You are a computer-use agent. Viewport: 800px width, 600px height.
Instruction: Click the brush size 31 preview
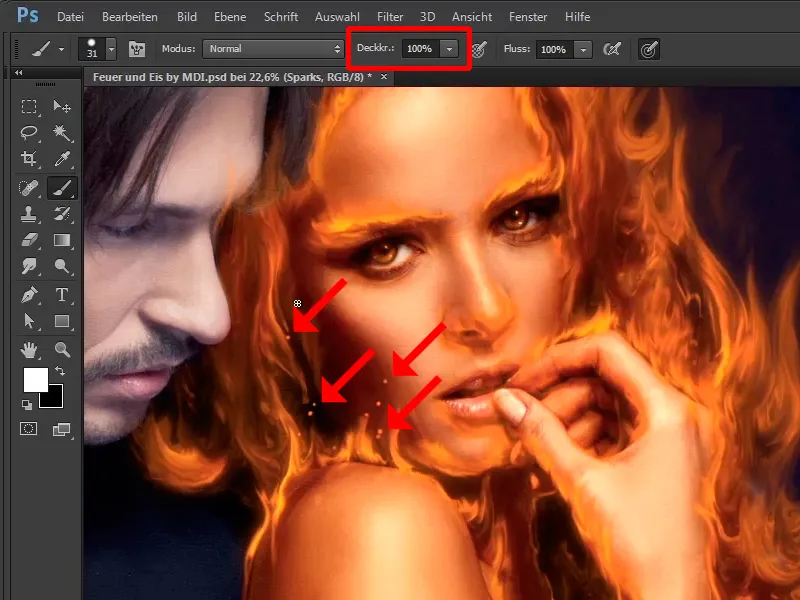(92, 49)
